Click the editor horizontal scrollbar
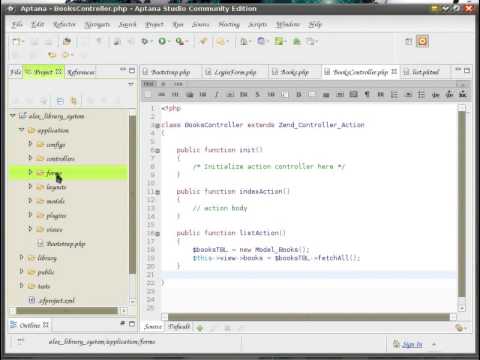This screenshot has height=360, width=480. pyautogui.click(x=309, y=317)
